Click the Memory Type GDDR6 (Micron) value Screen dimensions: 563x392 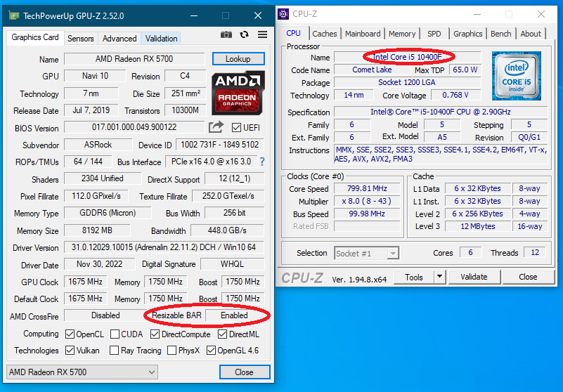108,213
